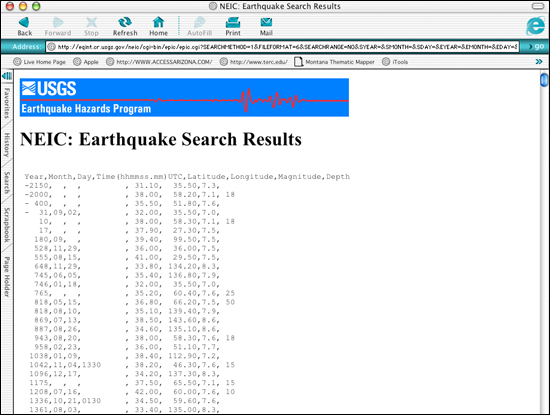This screenshot has height=415, width=550.
Task: Click the 'NEIC: Earthquake Search Results' heading
Action: click(x=161, y=139)
